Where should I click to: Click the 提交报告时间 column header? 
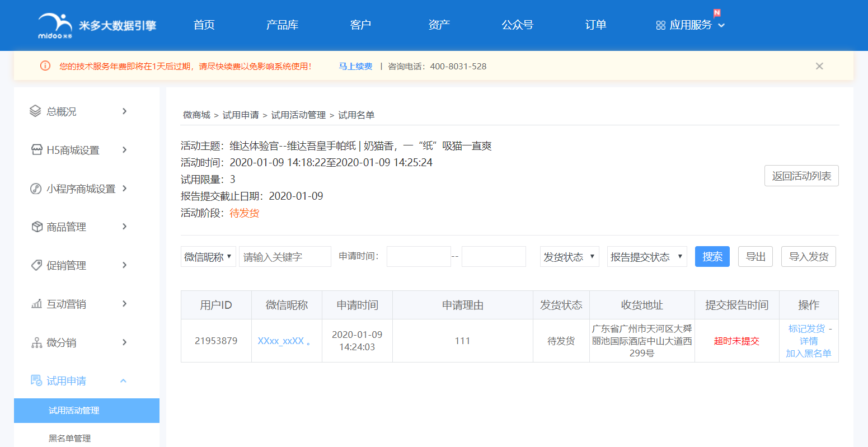[x=736, y=305]
